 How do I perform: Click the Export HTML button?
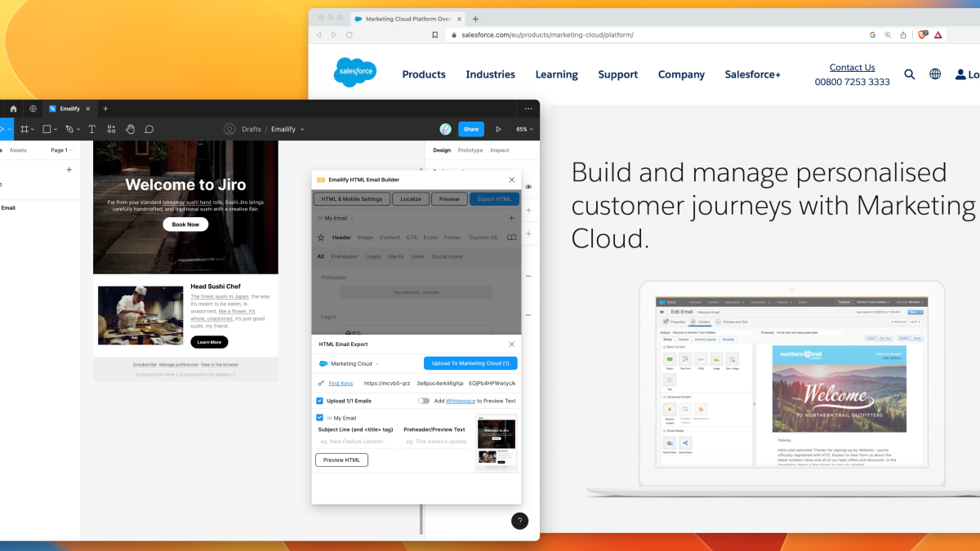click(494, 198)
